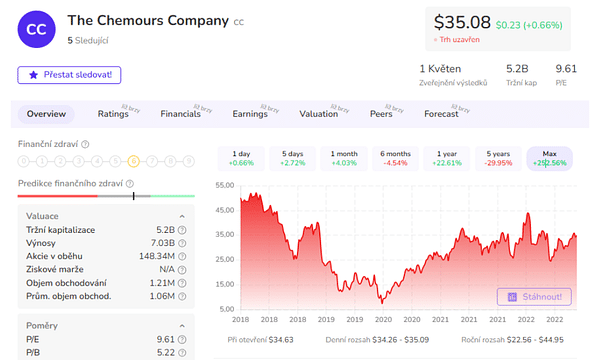Image resolution: width=600 pixels, height=360 pixels.
Task: Click help icon beside Predikce finančního zdraví
Action: [130, 184]
